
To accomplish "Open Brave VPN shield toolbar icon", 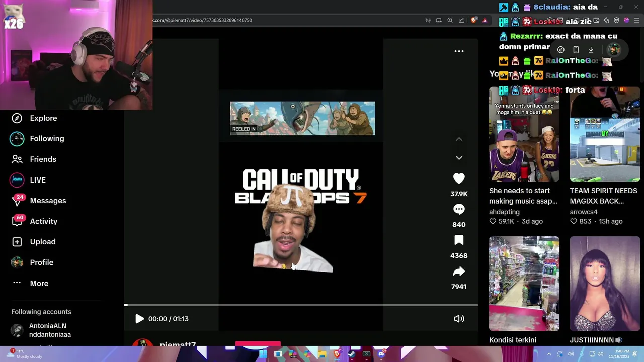I will tap(616, 20).
